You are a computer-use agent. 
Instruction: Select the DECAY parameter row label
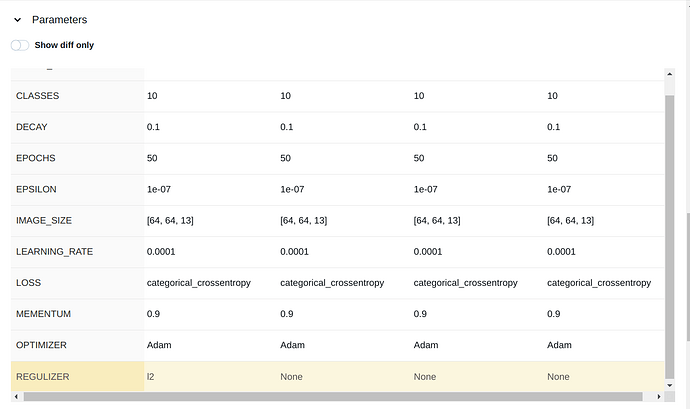click(x=32, y=127)
